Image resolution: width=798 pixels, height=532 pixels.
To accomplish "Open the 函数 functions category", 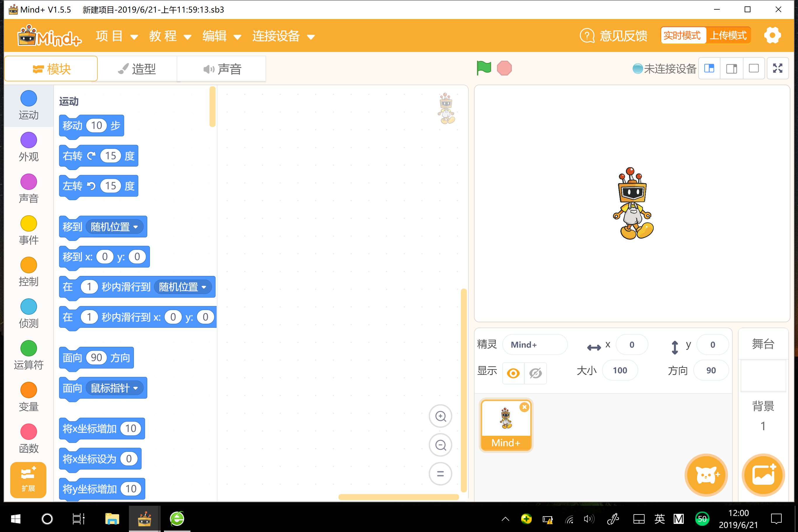I will [x=29, y=439].
